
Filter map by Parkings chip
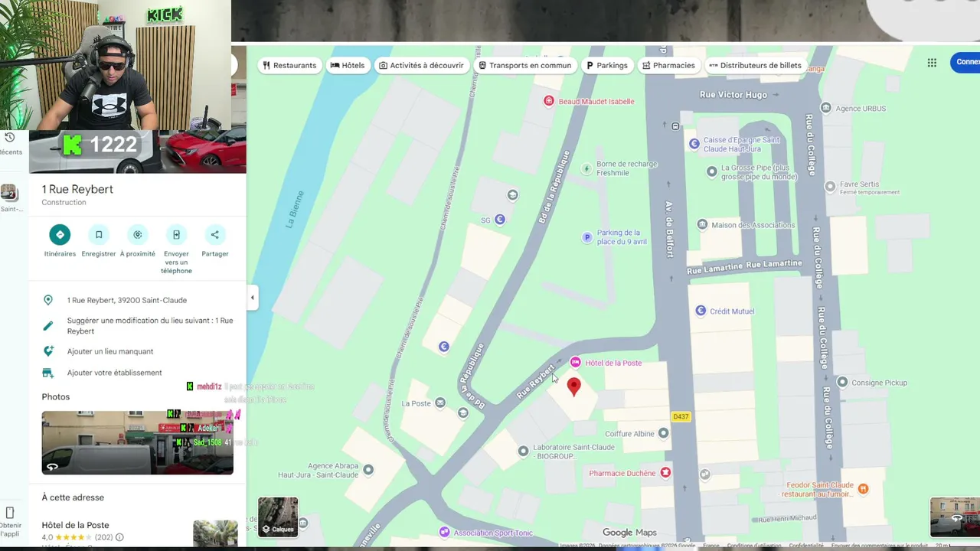pyautogui.click(x=607, y=65)
